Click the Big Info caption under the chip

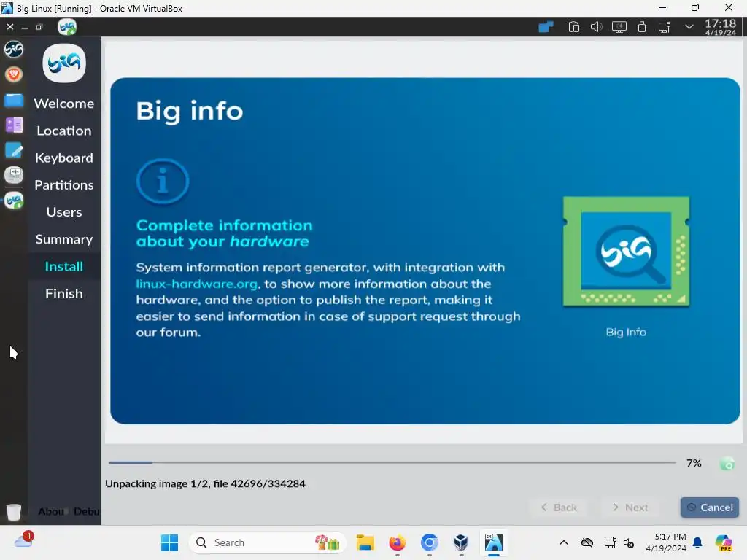[626, 332]
